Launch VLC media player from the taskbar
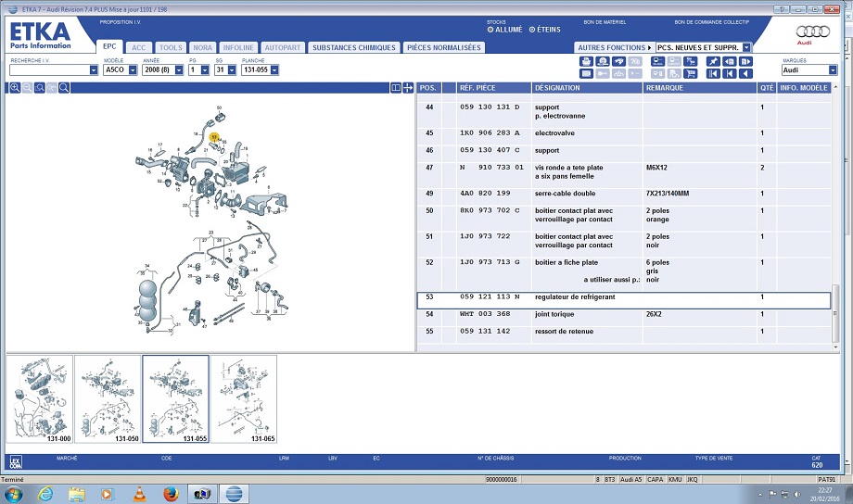This screenshot has width=853, height=504. 139,494
